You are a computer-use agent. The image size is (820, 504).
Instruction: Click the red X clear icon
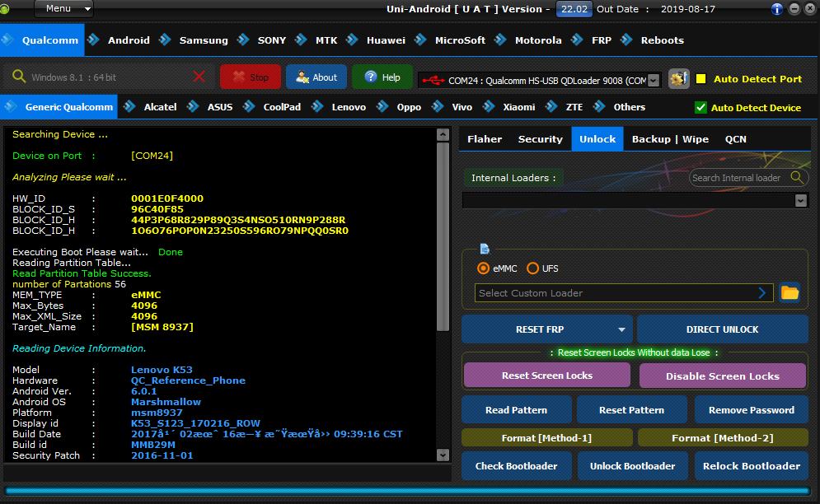[199, 77]
